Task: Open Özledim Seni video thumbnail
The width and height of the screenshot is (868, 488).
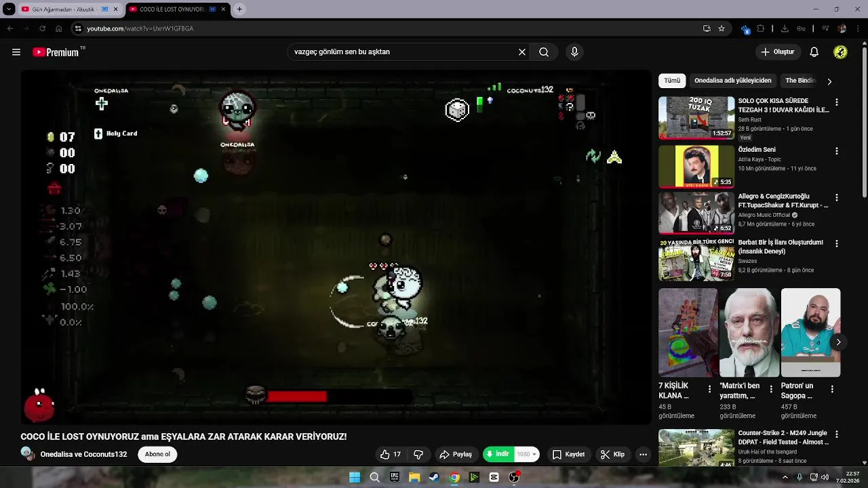Action: click(696, 166)
